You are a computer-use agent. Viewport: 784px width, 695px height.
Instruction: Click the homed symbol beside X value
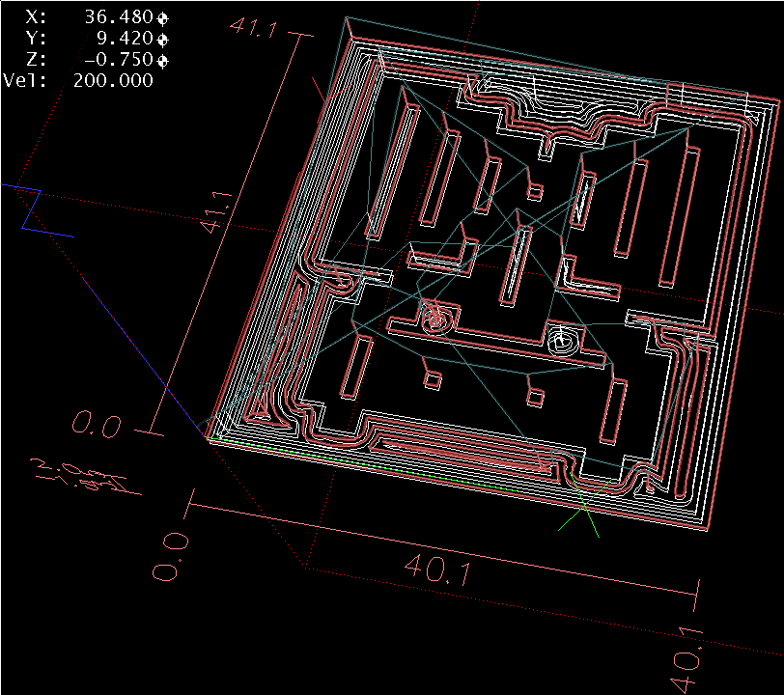coord(163,18)
